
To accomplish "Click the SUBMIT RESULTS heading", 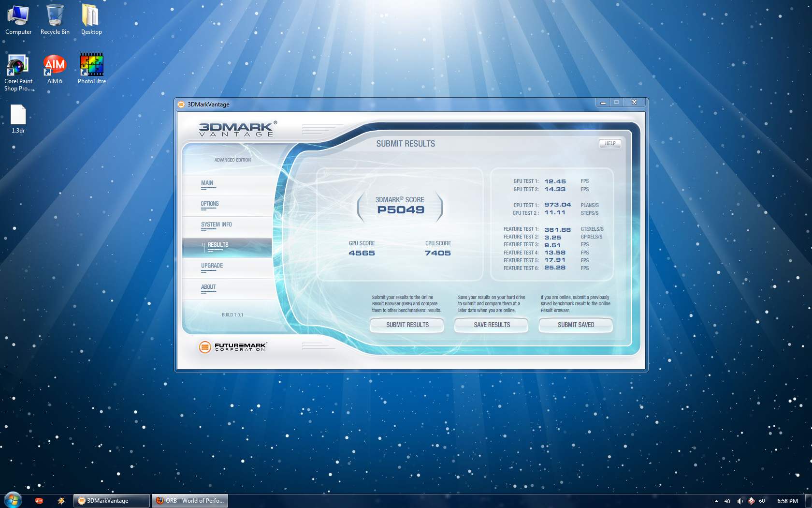I will (406, 144).
